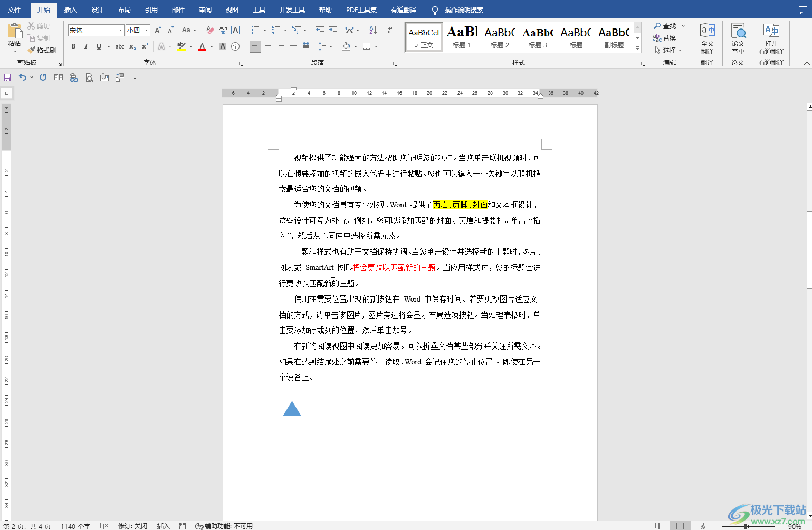Screen dimensions: 812x530
Task: Toggle Bold formatting
Action: pyautogui.click(x=73, y=46)
